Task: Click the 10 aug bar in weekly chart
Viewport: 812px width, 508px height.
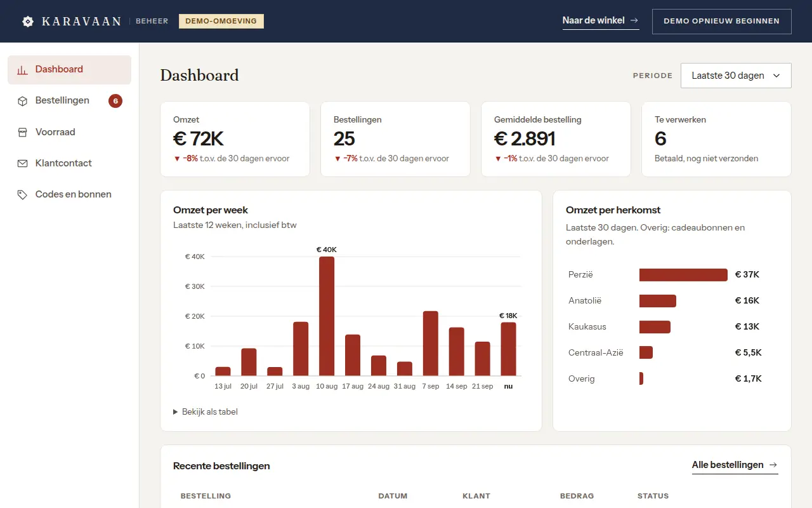Action: click(327, 316)
